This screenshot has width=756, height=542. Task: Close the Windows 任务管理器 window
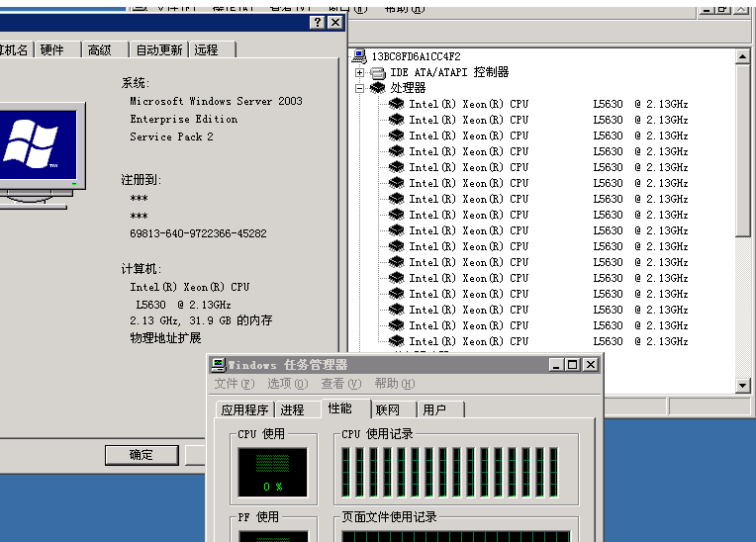coord(591,365)
